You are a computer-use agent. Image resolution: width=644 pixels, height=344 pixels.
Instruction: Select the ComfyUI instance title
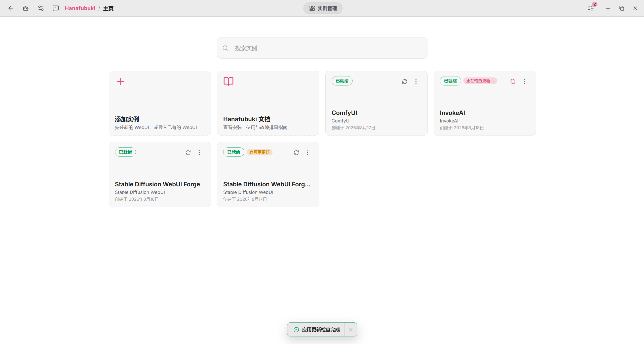click(344, 113)
